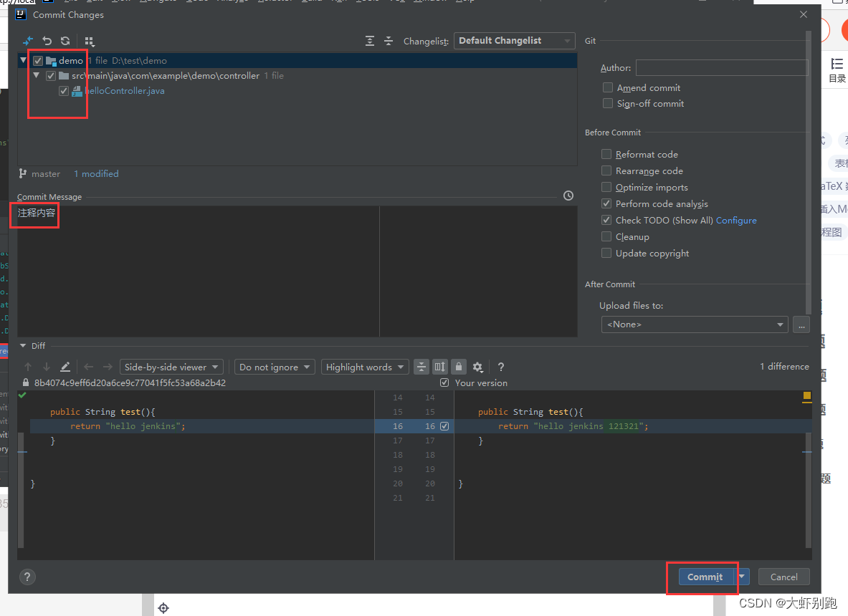Image resolution: width=848 pixels, height=616 pixels.
Task: Check the Reformat code option
Action: pyautogui.click(x=606, y=154)
